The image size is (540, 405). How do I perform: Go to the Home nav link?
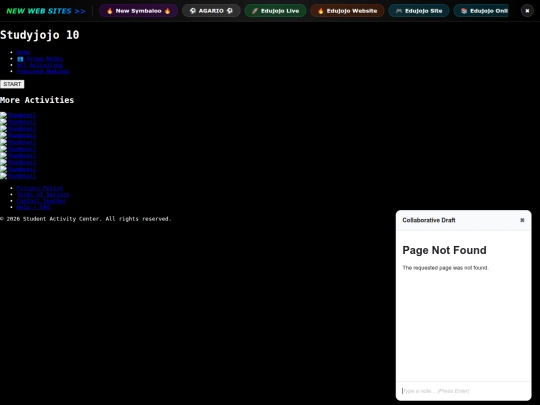(23, 52)
